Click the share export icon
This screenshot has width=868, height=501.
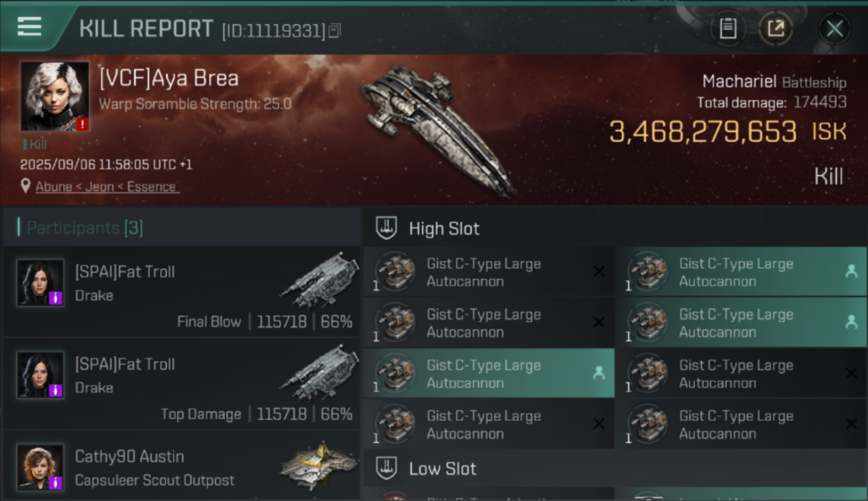coord(775,28)
